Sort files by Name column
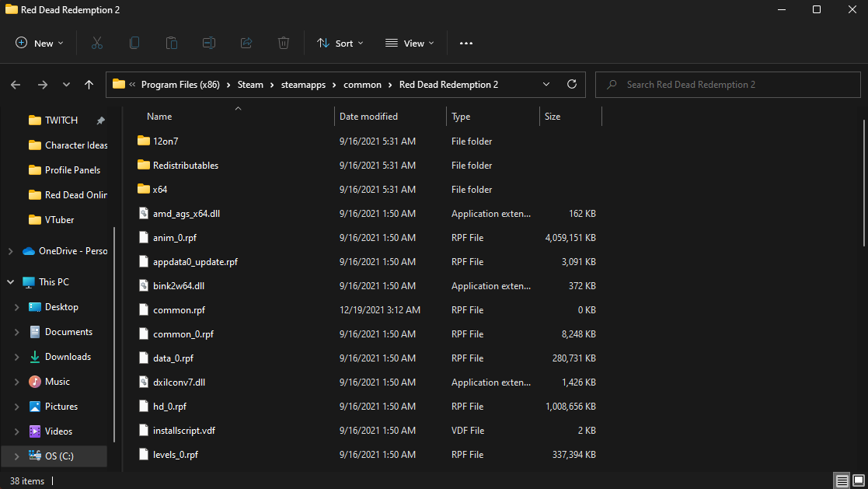 click(159, 117)
